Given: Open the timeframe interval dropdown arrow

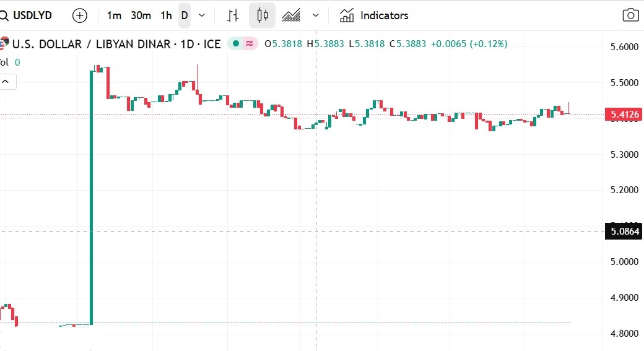Looking at the screenshot, I should click(x=201, y=15).
